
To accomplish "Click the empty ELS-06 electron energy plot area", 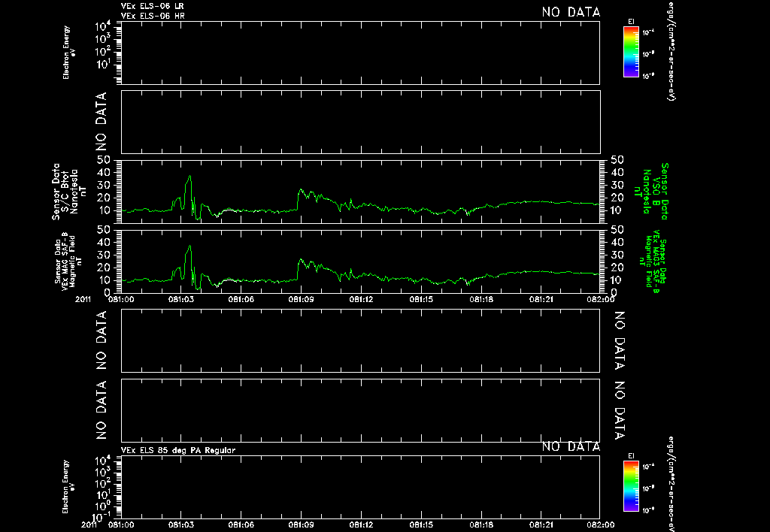I will 360,53.
